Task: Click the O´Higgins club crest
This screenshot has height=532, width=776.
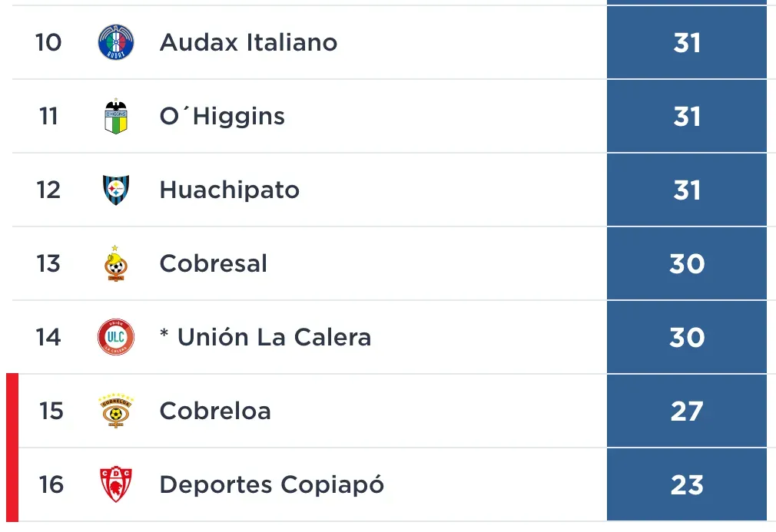Action: pyautogui.click(x=114, y=116)
